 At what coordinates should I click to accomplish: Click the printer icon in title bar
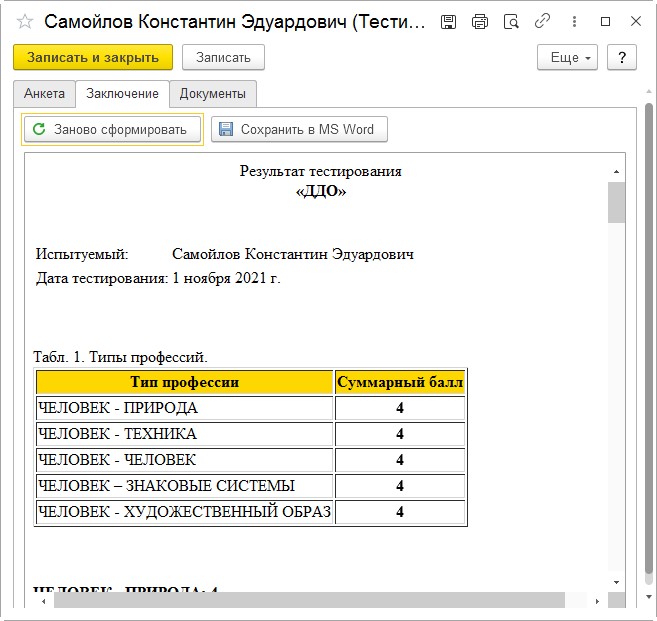click(480, 22)
